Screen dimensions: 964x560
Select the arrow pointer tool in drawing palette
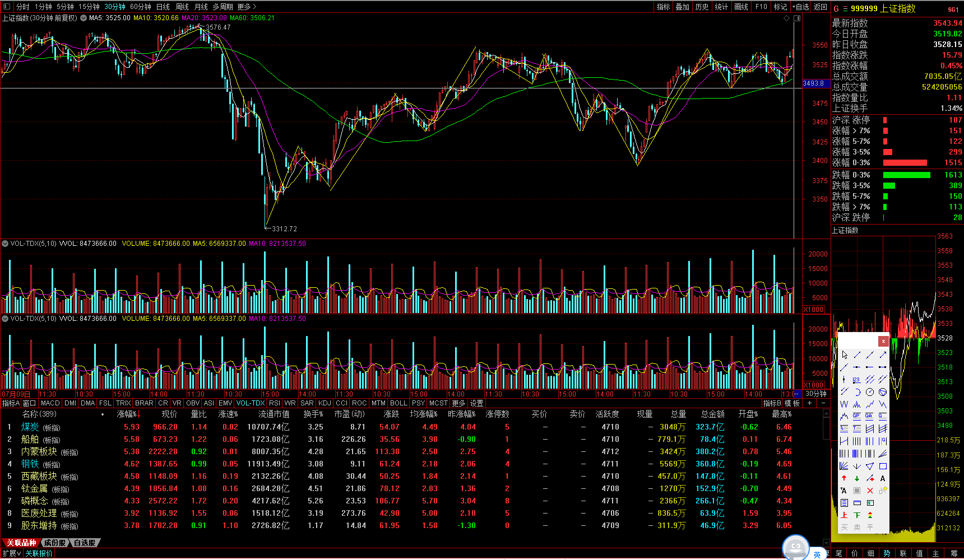click(x=844, y=355)
